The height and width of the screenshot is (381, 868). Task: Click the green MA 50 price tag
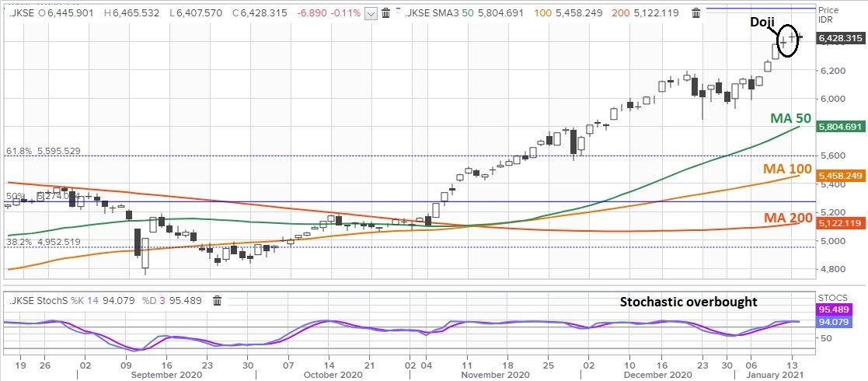[841, 127]
